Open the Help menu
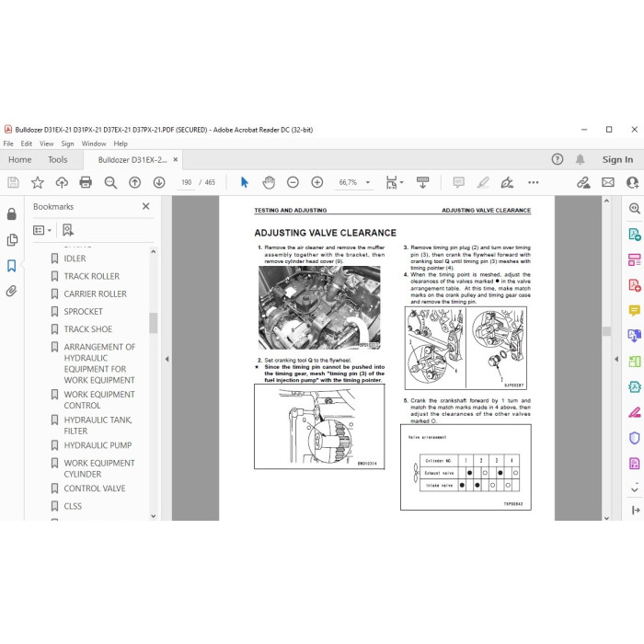644x644 pixels. point(121,144)
